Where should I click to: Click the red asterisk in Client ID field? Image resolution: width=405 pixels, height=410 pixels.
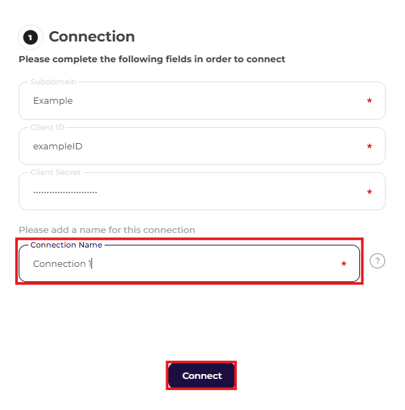[369, 146]
